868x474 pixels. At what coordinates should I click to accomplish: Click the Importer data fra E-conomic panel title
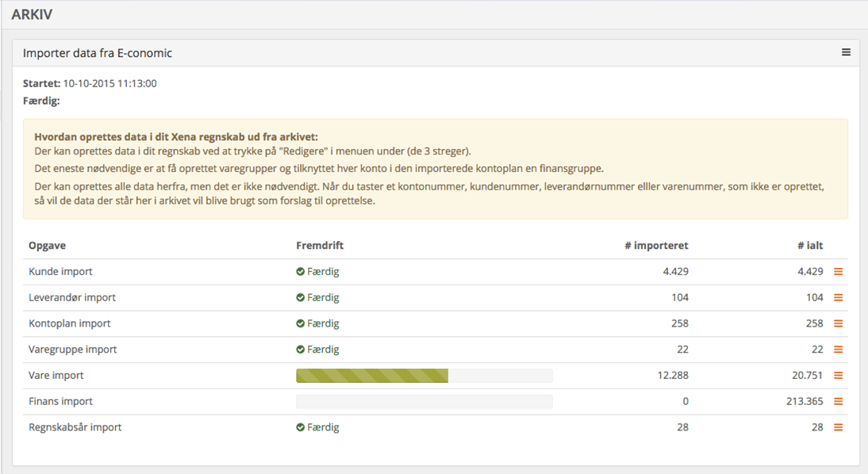pyautogui.click(x=98, y=53)
